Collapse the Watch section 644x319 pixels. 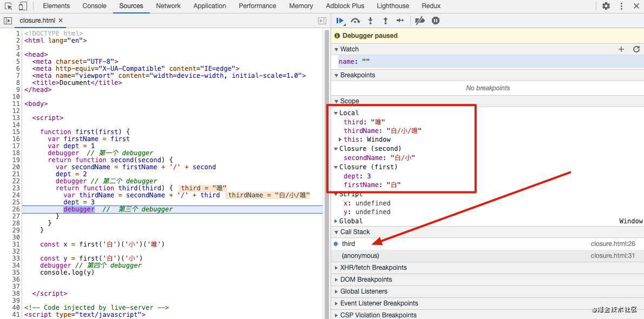[x=337, y=49]
